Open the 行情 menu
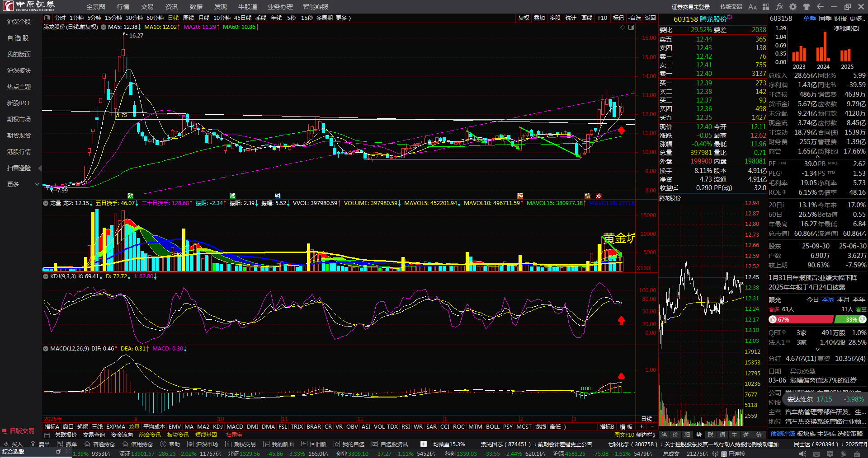The width and height of the screenshot is (868, 458). click(123, 7)
